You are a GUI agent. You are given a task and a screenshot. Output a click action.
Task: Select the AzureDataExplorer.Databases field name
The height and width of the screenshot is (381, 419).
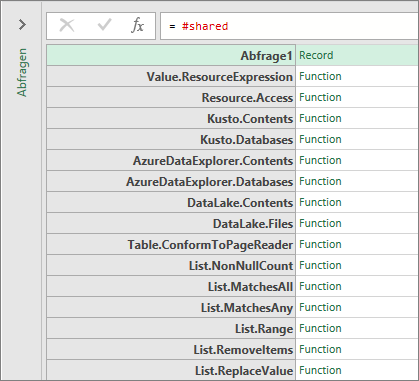(209, 182)
